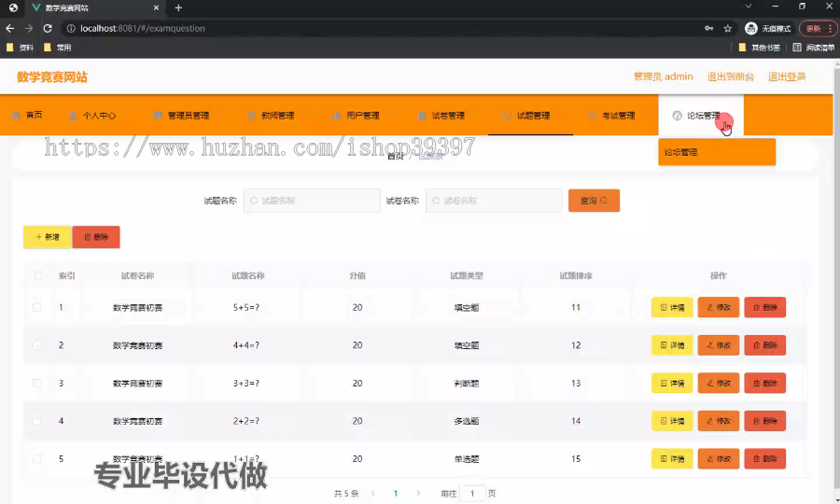Close the 数学竞赛网站 browser tab
Viewport: 840px width, 504px height.
click(x=156, y=7)
